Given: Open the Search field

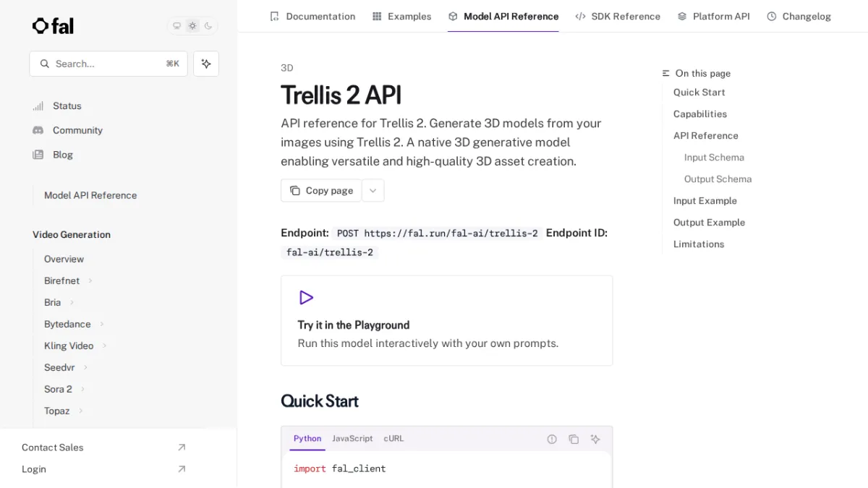Looking at the screenshot, I should (109, 64).
